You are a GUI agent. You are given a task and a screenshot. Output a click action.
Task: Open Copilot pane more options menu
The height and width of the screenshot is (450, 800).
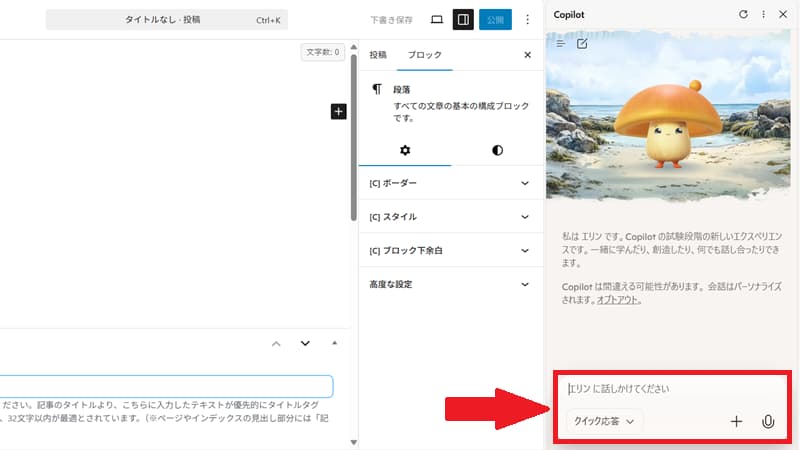point(763,14)
